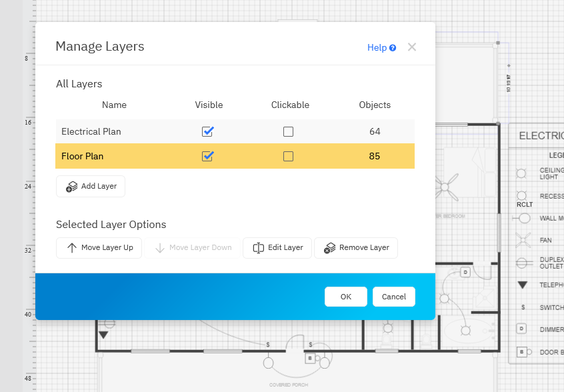Click the Add Layer stack icon
Screen dimensions: 564x392
(72, 187)
